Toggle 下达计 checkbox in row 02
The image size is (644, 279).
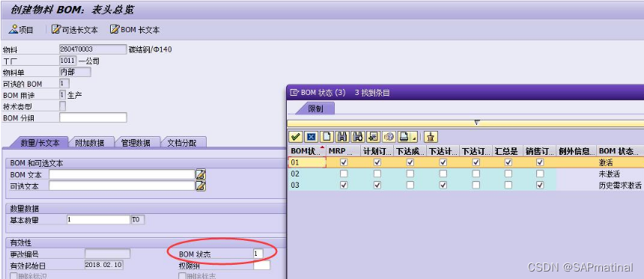(443, 174)
